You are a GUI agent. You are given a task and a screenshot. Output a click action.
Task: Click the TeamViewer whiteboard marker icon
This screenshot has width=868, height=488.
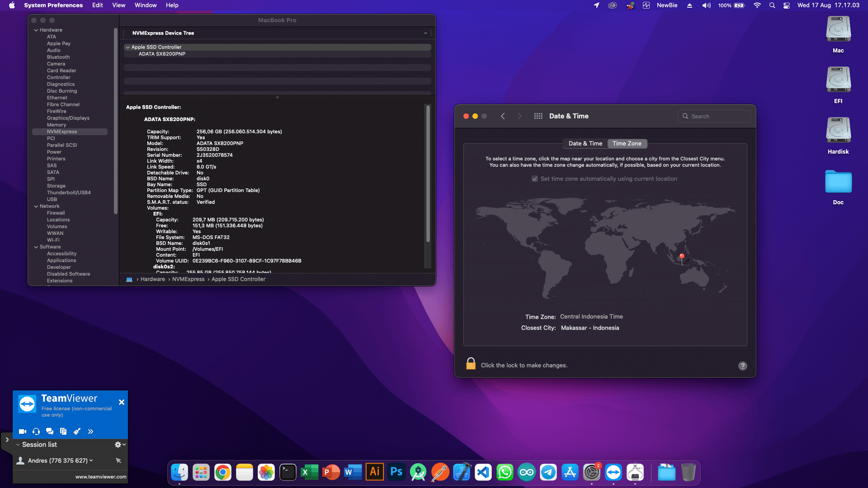(77, 432)
